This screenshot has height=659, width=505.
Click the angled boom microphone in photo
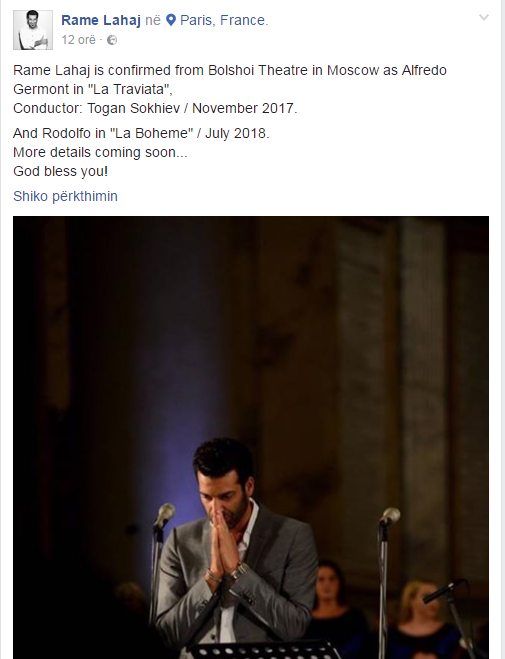pos(445,590)
